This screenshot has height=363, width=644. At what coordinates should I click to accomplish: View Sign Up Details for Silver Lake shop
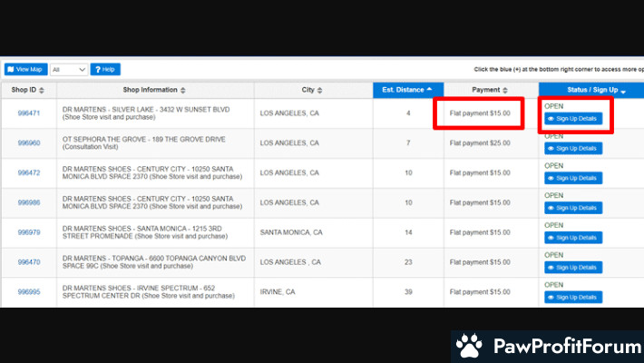pos(573,119)
